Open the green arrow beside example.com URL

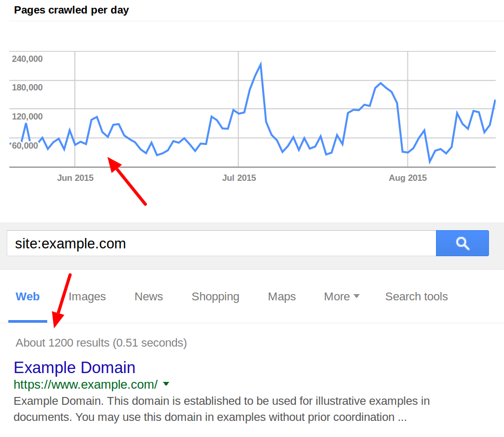166,385
